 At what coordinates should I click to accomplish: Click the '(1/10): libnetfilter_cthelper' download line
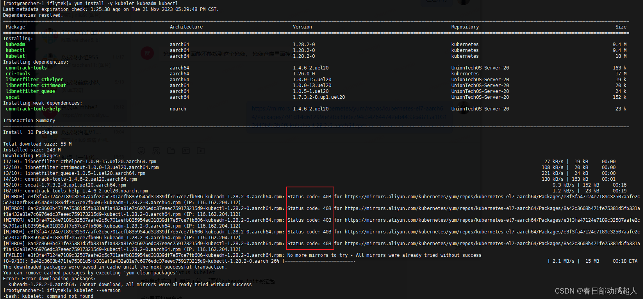(x=80, y=161)
